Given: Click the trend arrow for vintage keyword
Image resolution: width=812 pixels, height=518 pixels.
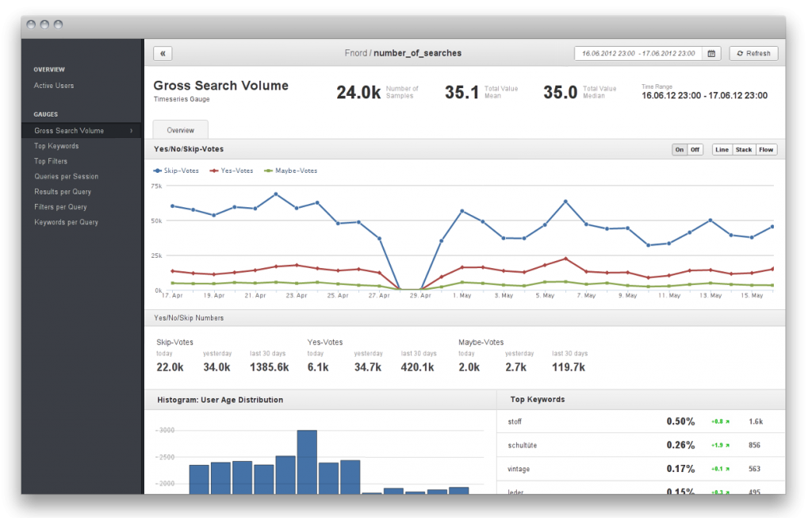Looking at the screenshot, I should click(729, 470).
